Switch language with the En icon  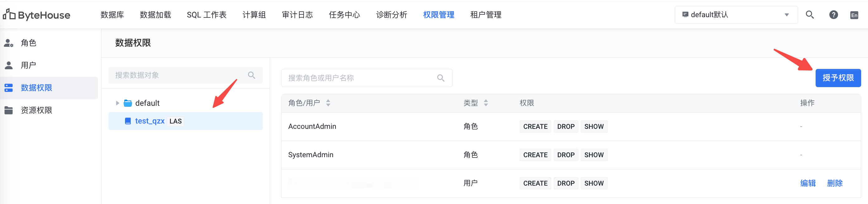point(854,15)
